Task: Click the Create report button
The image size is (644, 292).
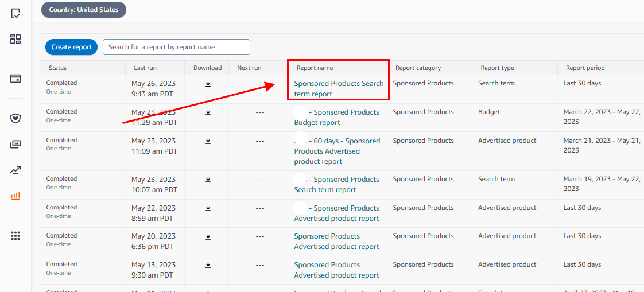Action: [72, 47]
